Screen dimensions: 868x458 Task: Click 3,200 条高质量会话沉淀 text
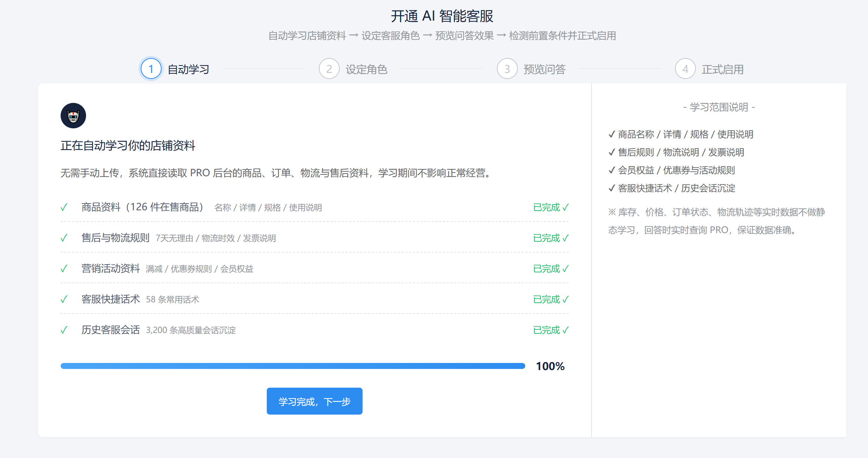point(191,330)
